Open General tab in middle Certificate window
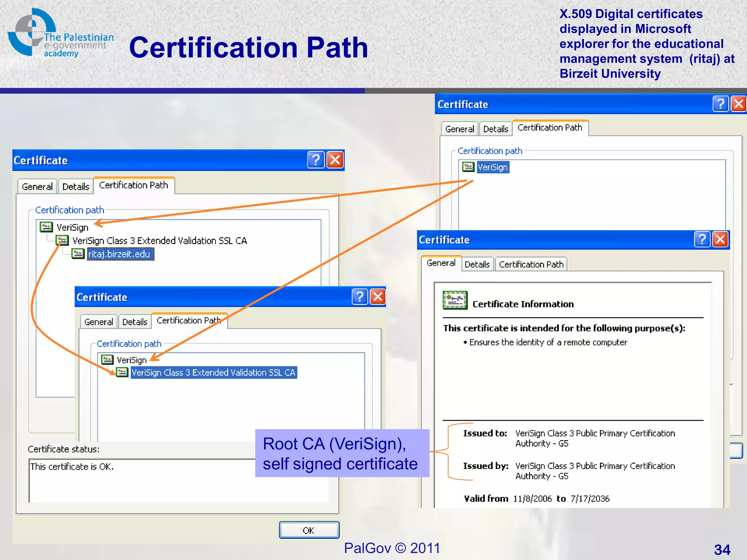Viewport: 747px width, 560px height. click(x=98, y=322)
